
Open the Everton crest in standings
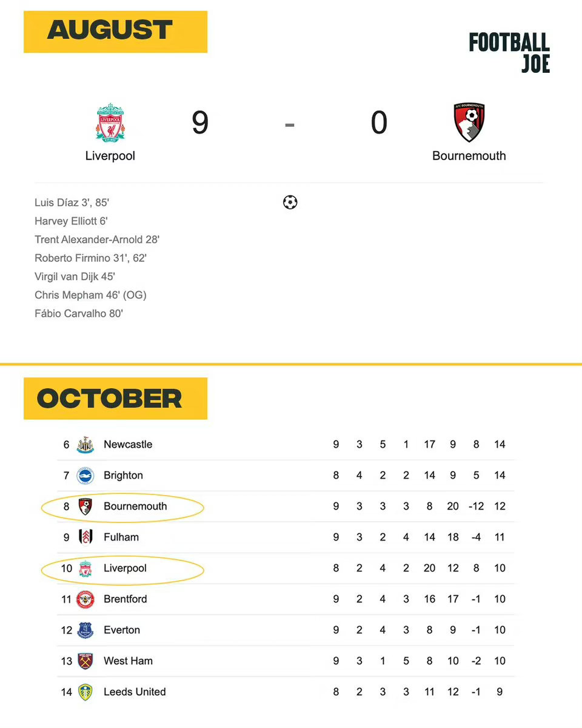[85, 630]
